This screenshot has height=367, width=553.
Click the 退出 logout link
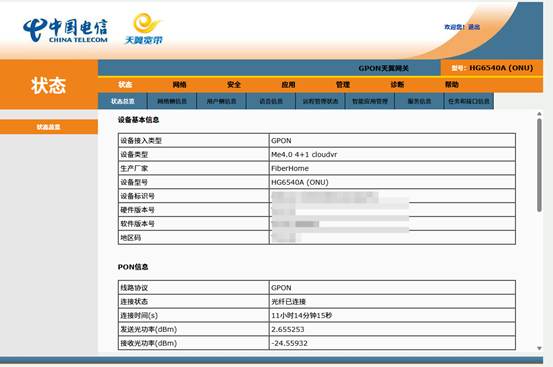474,27
